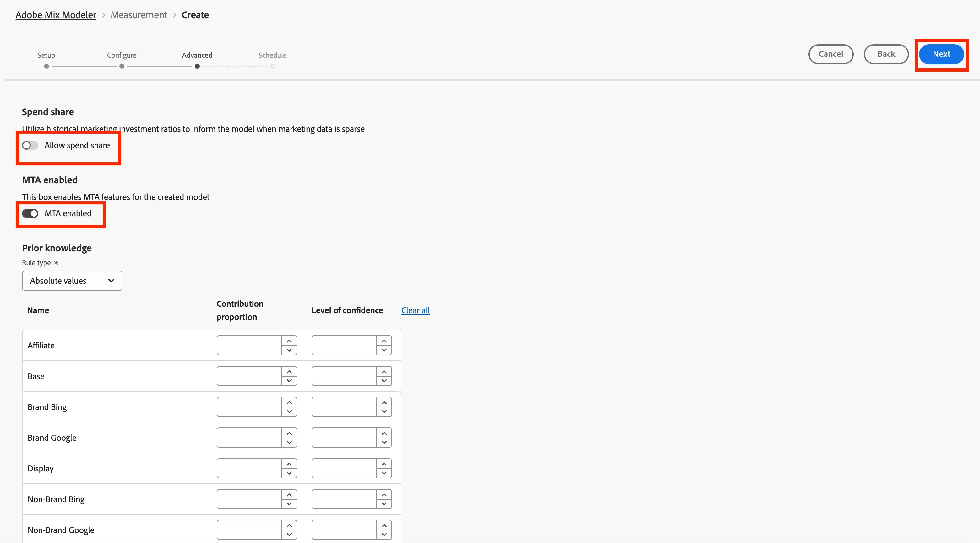Viewport: 980px width, 543px height.
Task: Click the Contribution proportion column header
Action: 240,310
